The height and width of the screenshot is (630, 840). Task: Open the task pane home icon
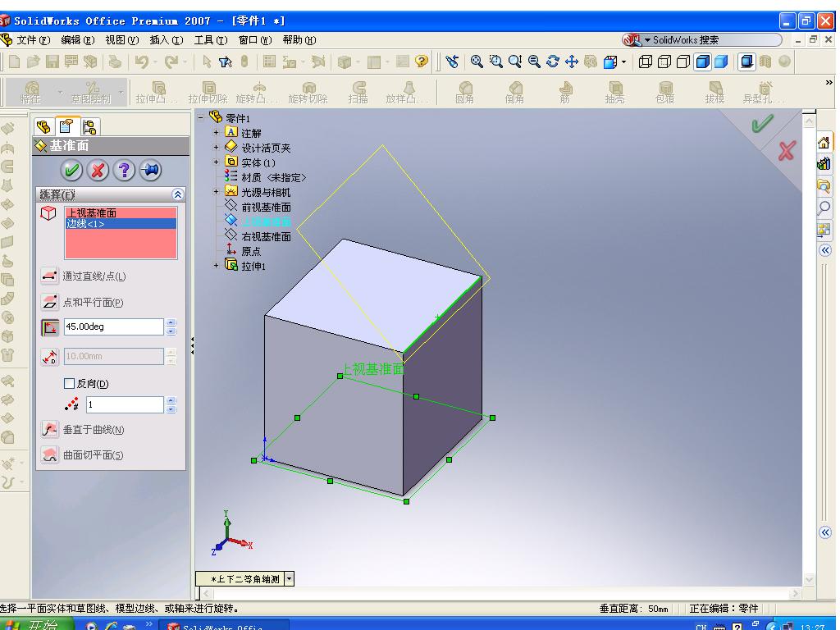[x=824, y=143]
